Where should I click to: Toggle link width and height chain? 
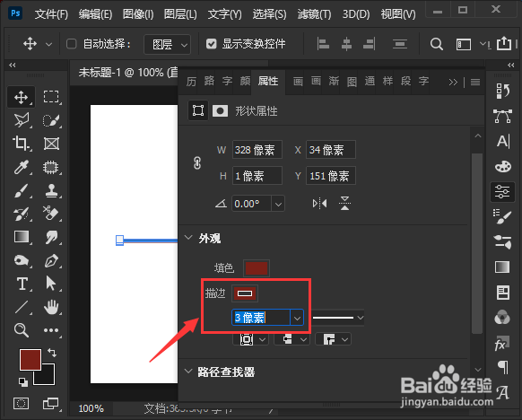coord(197,163)
